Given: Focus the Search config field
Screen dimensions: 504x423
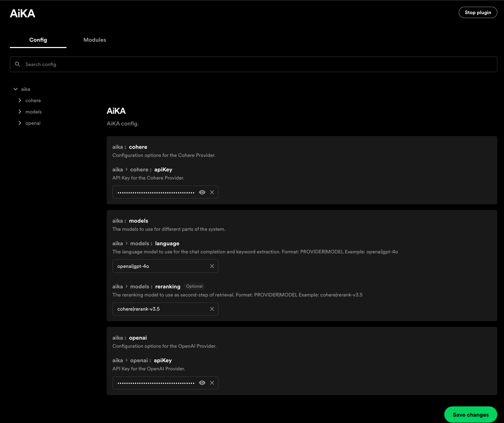Looking at the screenshot, I should pyautogui.click(x=253, y=64).
